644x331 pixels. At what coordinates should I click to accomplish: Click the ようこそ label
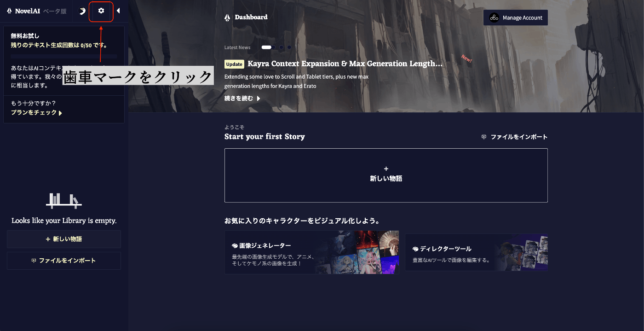click(234, 127)
